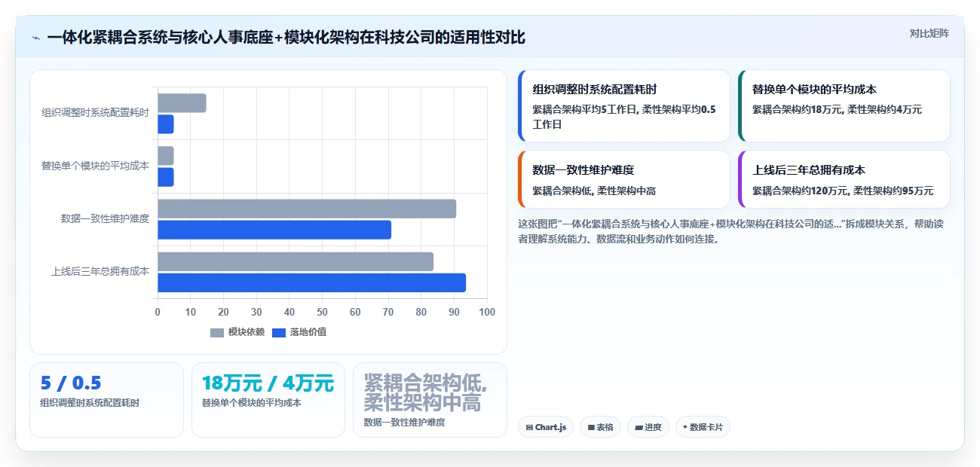This screenshot has width=980, height=467.
Task: Click the 组织调整时系统配置耗时 axis label
Action: point(95,113)
